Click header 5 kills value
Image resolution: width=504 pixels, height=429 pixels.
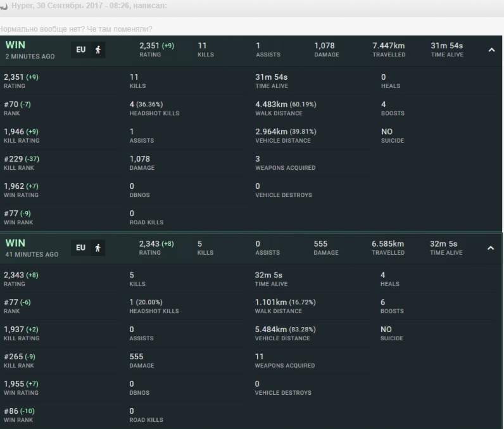[199, 244]
